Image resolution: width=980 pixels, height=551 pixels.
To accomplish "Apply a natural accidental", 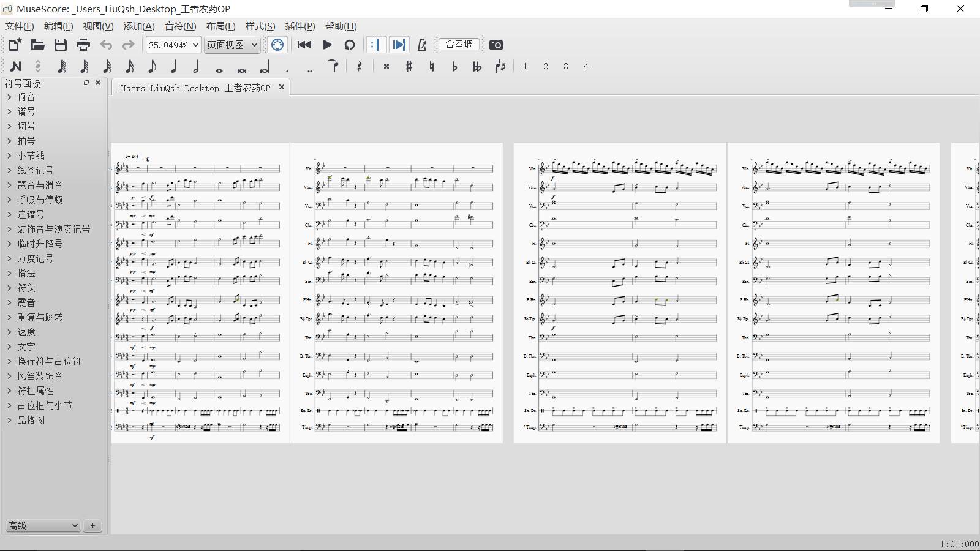I will (432, 66).
